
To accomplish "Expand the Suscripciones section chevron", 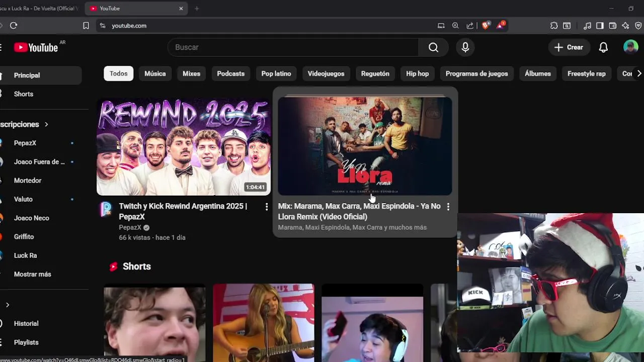I will point(46,124).
